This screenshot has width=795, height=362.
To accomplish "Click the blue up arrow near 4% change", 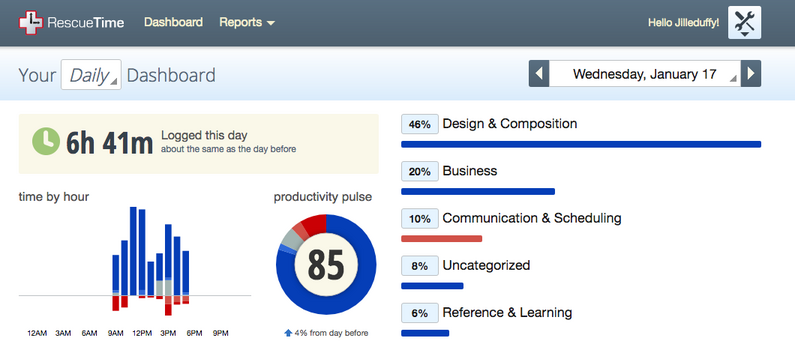I will [288, 333].
